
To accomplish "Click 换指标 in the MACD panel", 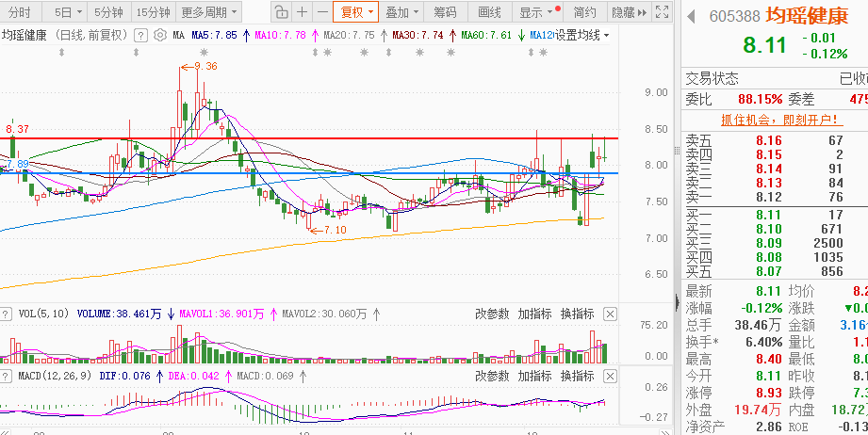I will (578, 377).
